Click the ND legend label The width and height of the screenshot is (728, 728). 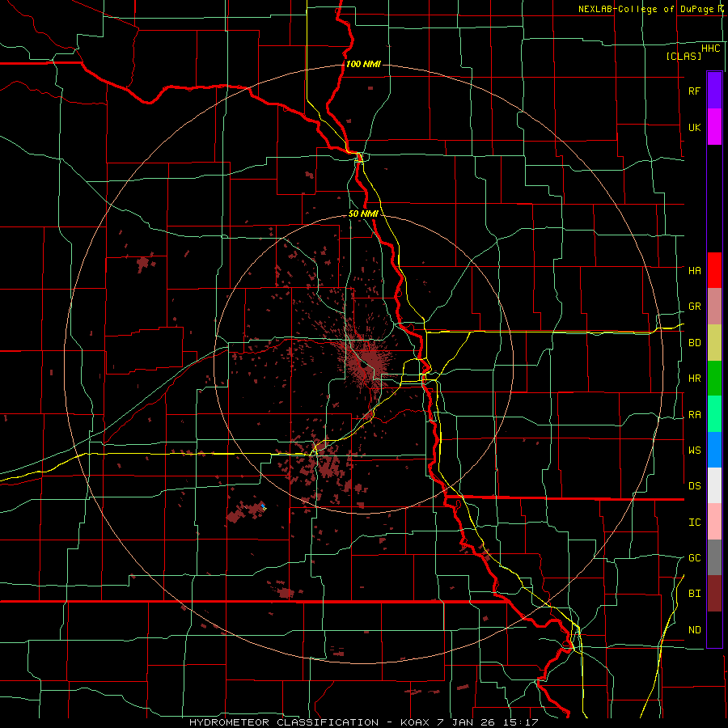tap(694, 630)
